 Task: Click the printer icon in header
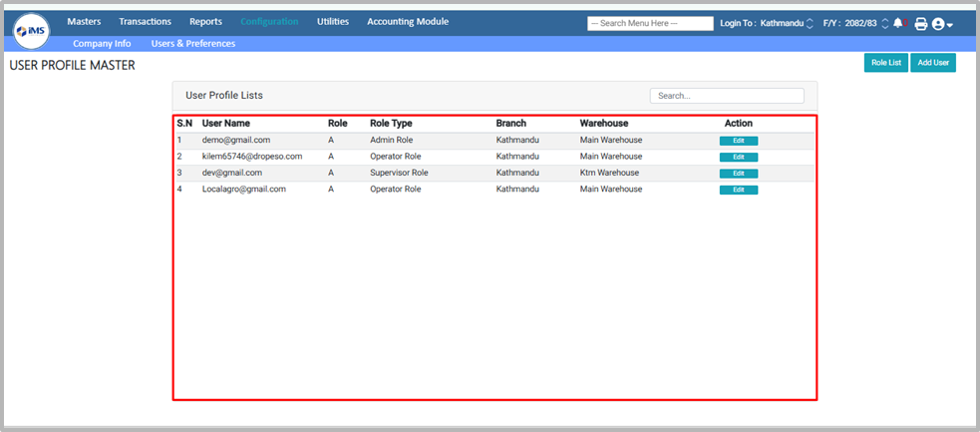click(920, 23)
